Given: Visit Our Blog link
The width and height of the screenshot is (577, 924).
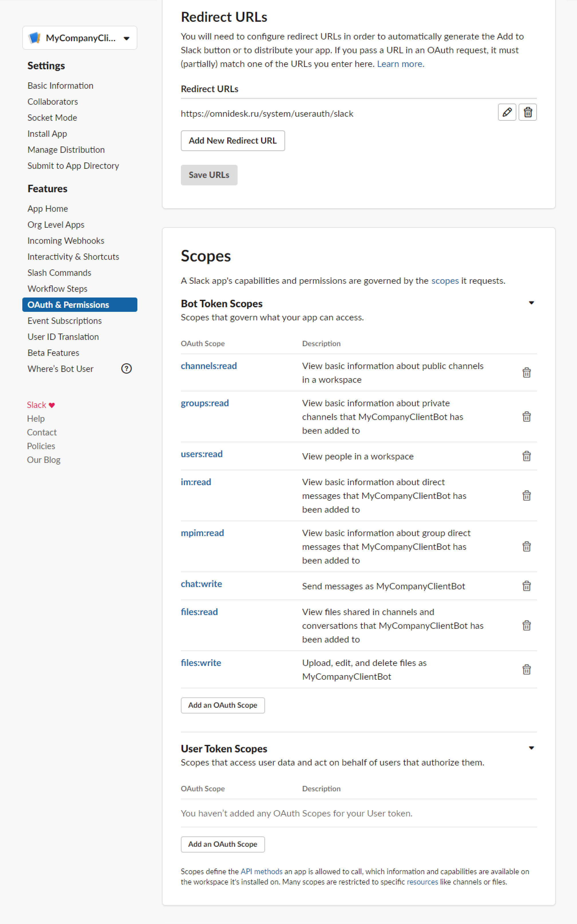Looking at the screenshot, I should point(44,460).
